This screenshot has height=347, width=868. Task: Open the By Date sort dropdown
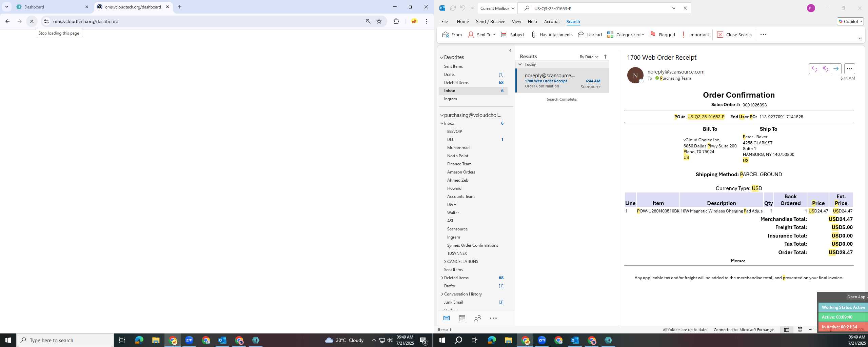[x=589, y=57]
